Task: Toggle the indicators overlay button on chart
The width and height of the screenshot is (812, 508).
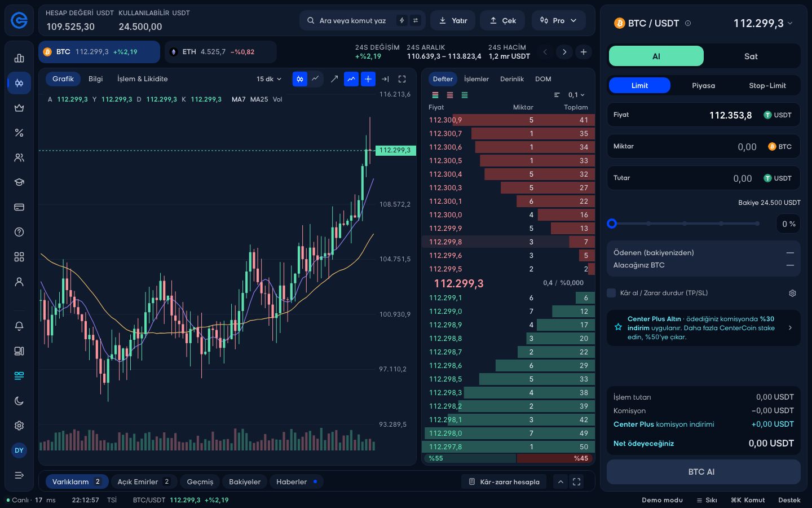Action: [351, 79]
